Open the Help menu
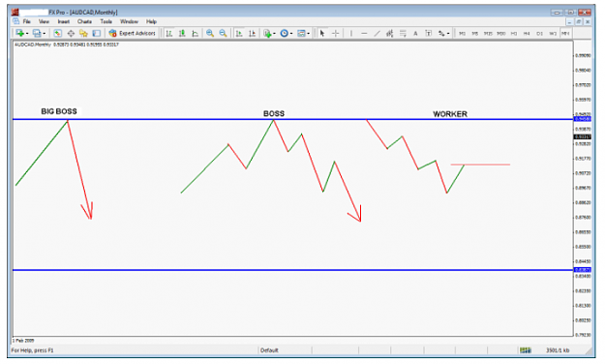The height and width of the screenshot is (364, 605). point(151,21)
